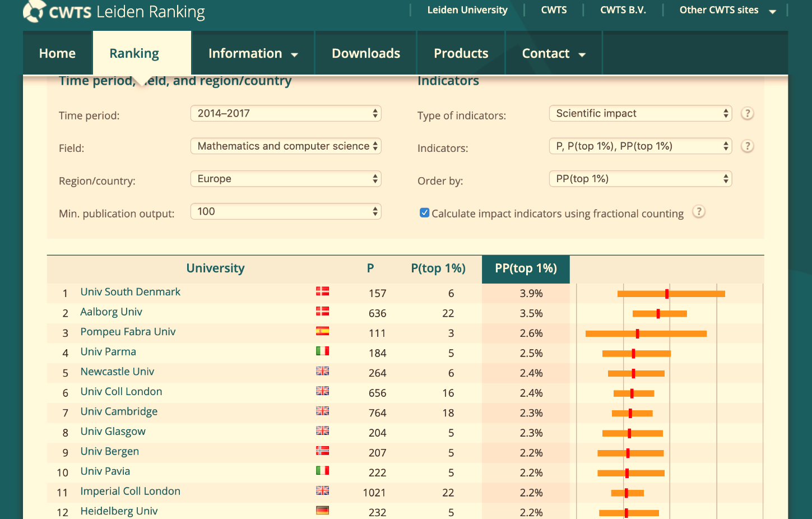The width and height of the screenshot is (812, 519).
Task: Click P value 764 for Univ Cambridge
Action: pos(378,413)
